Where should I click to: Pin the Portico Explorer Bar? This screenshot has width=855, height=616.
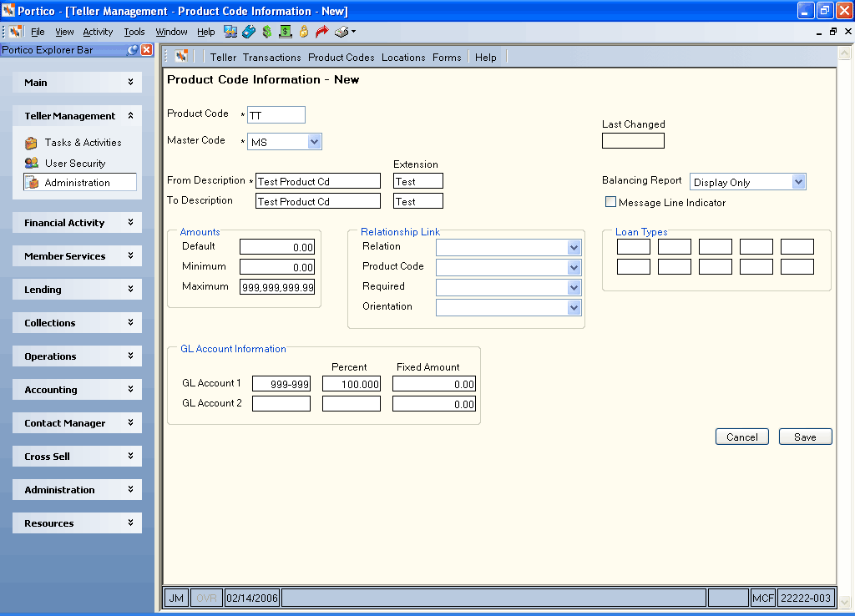[x=133, y=50]
